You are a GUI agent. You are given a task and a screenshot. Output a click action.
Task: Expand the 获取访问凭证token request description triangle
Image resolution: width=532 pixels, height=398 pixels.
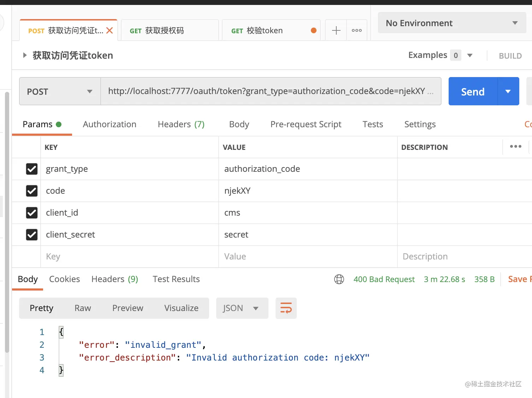pos(24,55)
